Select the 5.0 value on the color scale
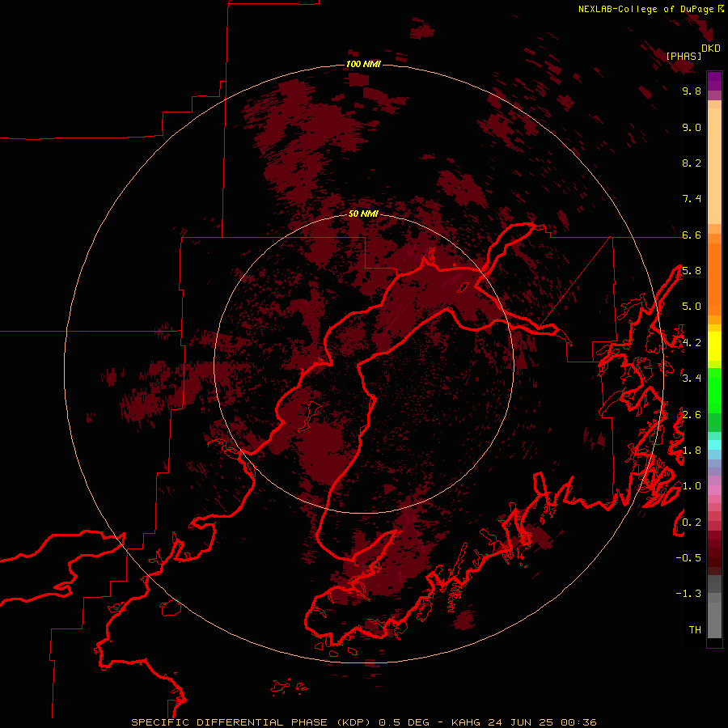 tap(692, 307)
